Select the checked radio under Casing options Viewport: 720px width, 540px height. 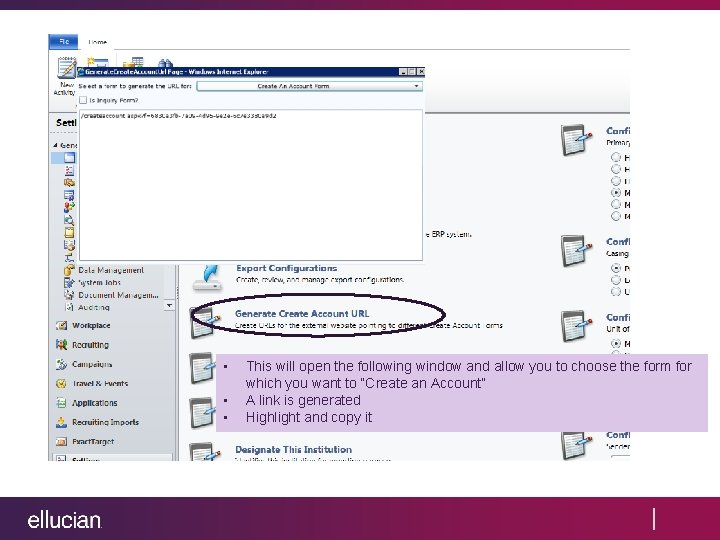[616, 268]
